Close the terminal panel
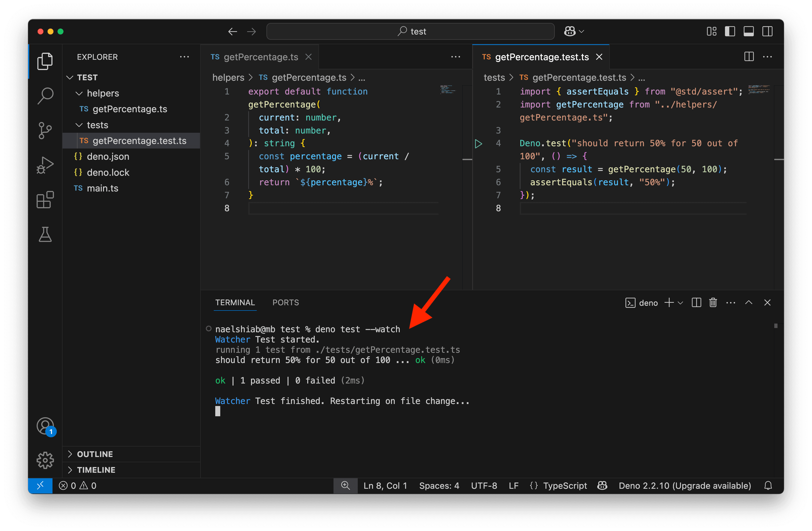This screenshot has height=531, width=812. [x=767, y=302]
